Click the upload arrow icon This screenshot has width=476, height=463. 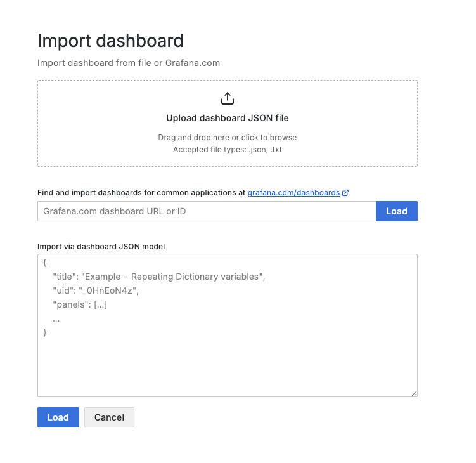228,98
